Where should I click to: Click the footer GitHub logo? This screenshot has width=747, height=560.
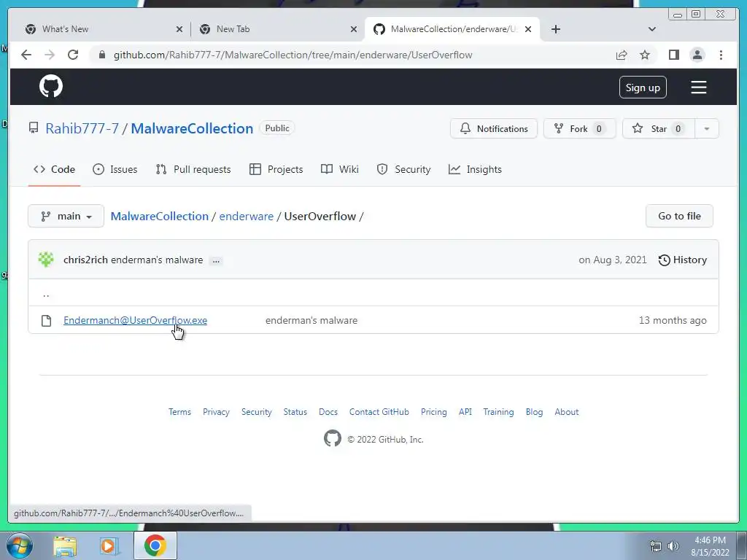coord(333,438)
